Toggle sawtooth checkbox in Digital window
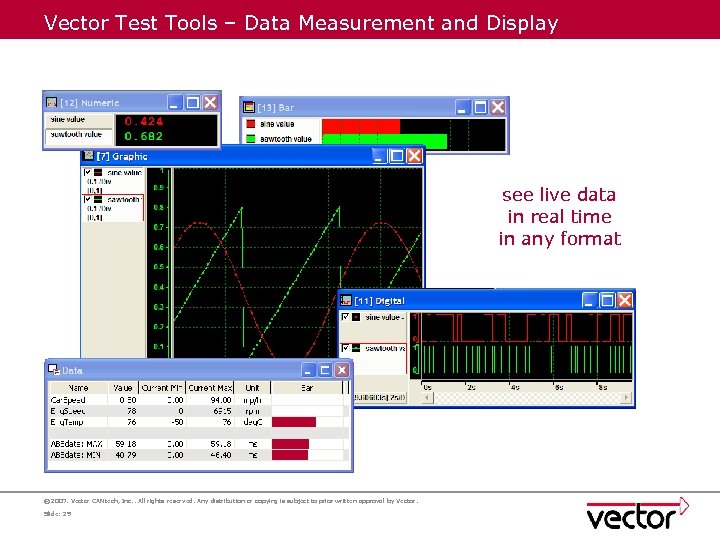This screenshot has height=540, width=720. click(x=346, y=348)
